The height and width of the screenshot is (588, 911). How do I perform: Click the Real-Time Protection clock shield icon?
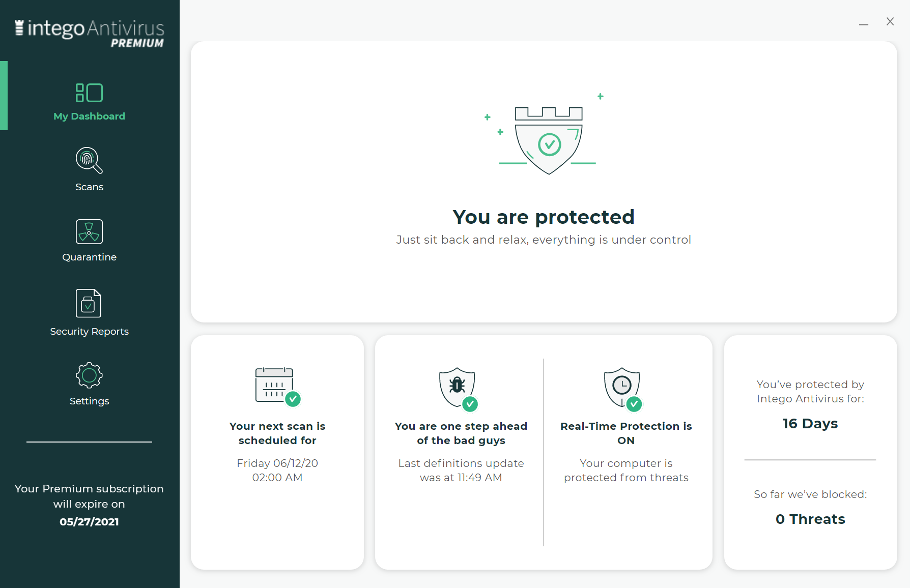pos(623,389)
